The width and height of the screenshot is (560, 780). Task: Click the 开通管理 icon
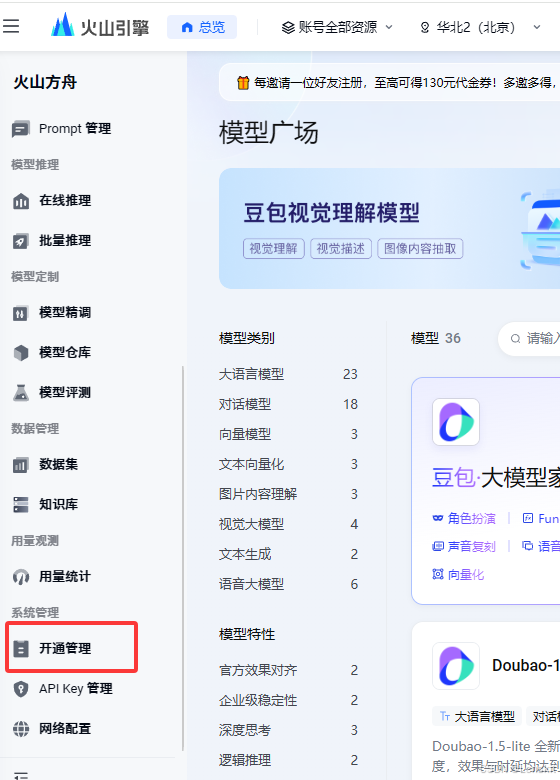coord(20,649)
